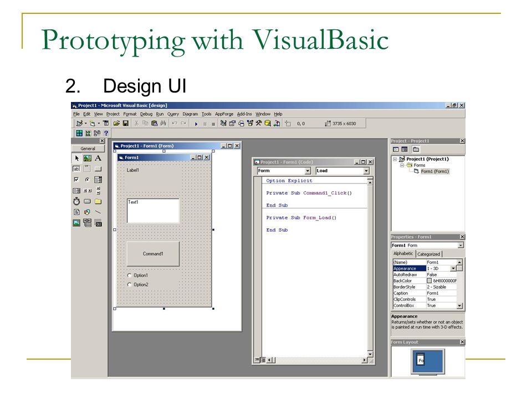The height and width of the screenshot is (399, 532).
Task: Select the CommandButton control in toolbox
Action: click(x=98, y=168)
